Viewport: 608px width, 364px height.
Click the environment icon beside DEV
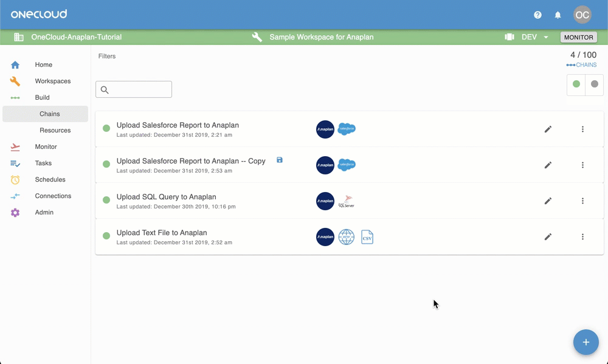point(509,37)
